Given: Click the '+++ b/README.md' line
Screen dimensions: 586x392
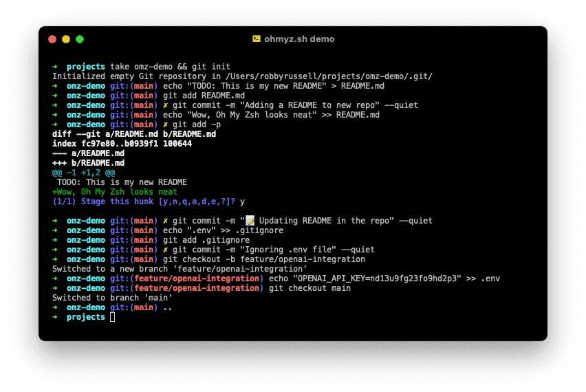Looking at the screenshot, I should tap(89, 163).
